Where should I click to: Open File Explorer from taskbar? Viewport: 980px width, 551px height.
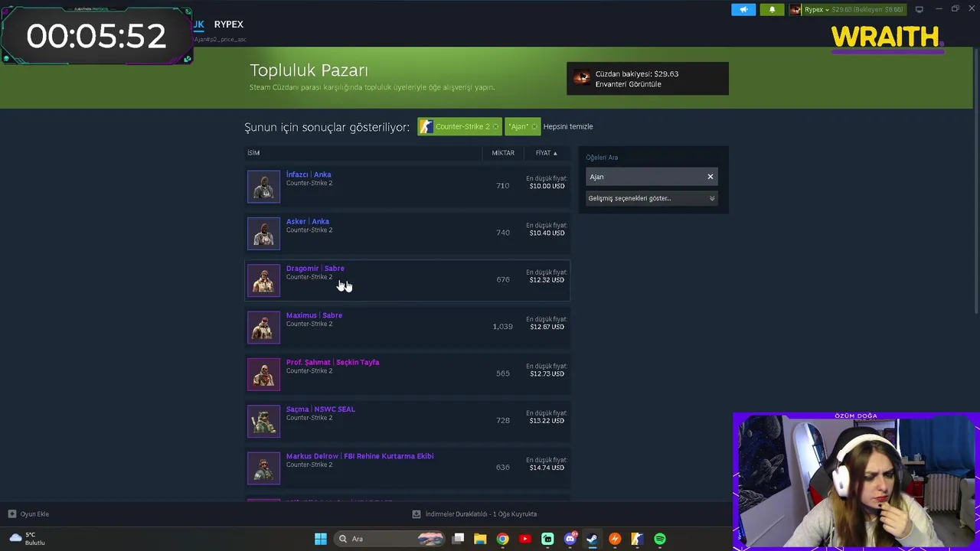pos(480,539)
